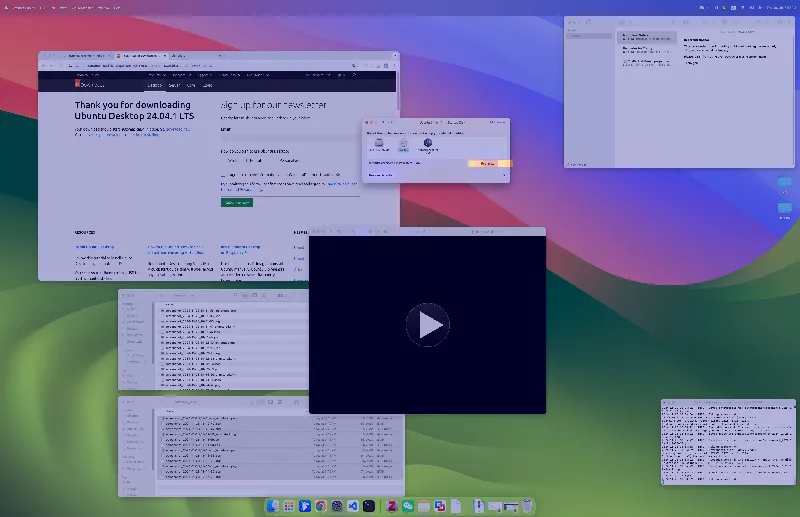Image resolution: width=800 pixels, height=517 pixels.
Task: Switch to the first Chrome tab
Action: pyautogui.click(x=86, y=56)
